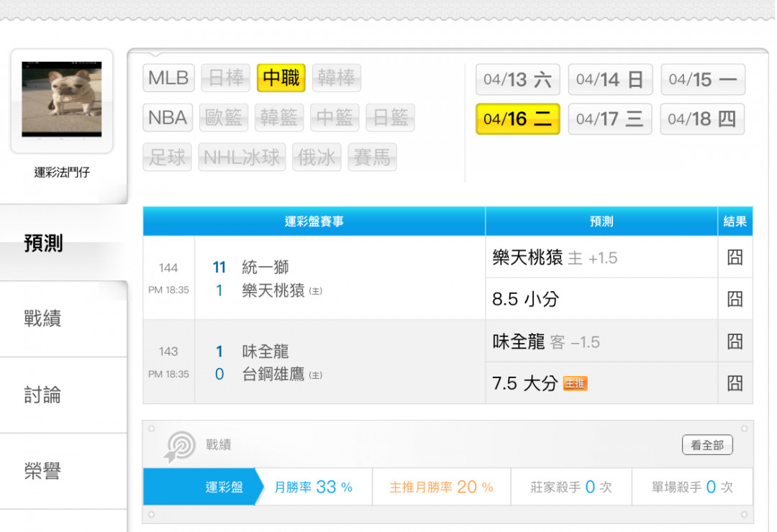Click 月勝率 33% stat
The image size is (777, 532).
[x=314, y=487]
